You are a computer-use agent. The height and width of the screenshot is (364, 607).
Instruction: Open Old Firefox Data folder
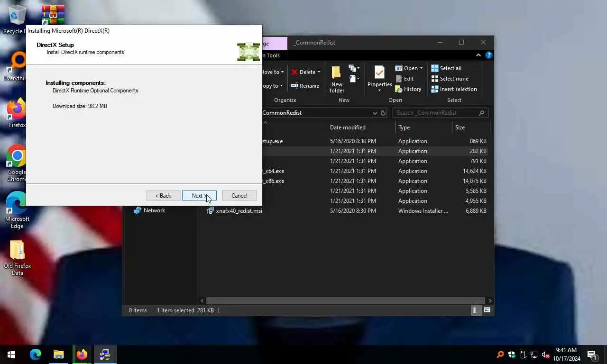(x=17, y=258)
